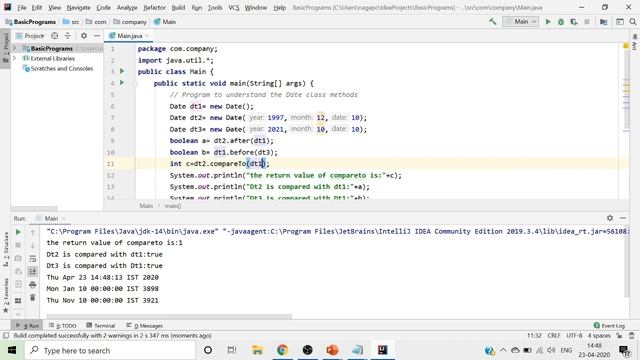Click the up arrow in the Run panel

click(x=33, y=232)
